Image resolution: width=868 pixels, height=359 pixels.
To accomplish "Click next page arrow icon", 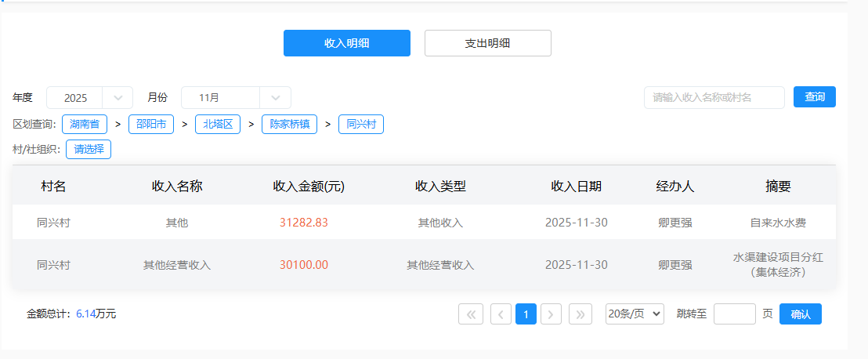I will pos(552,314).
